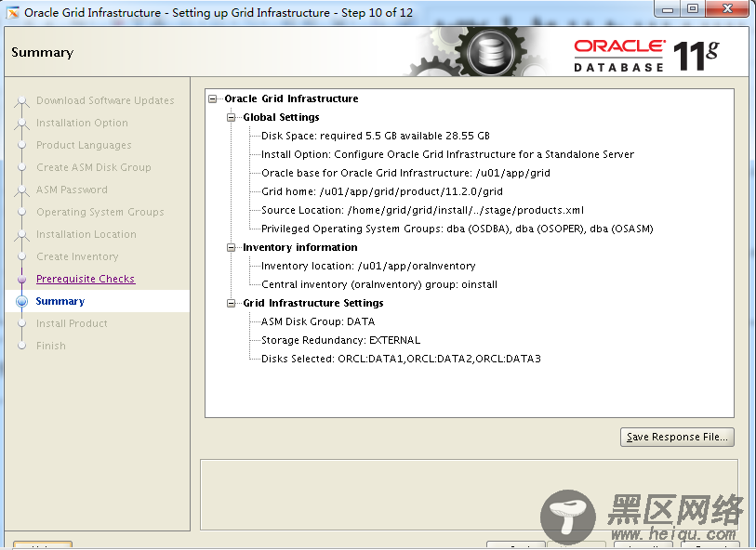Select the Finish step in the sidebar
This screenshot has width=756, height=550.
(x=51, y=346)
